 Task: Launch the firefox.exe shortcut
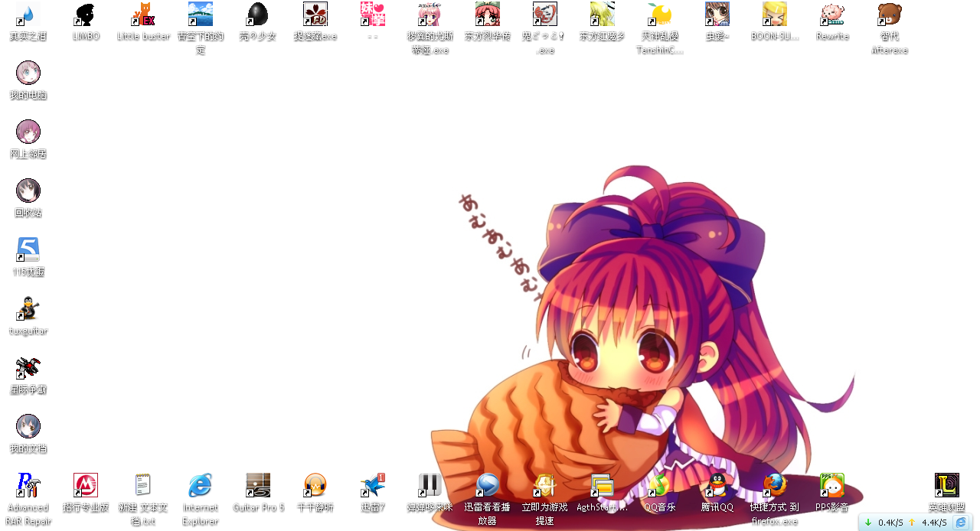coord(775,485)
